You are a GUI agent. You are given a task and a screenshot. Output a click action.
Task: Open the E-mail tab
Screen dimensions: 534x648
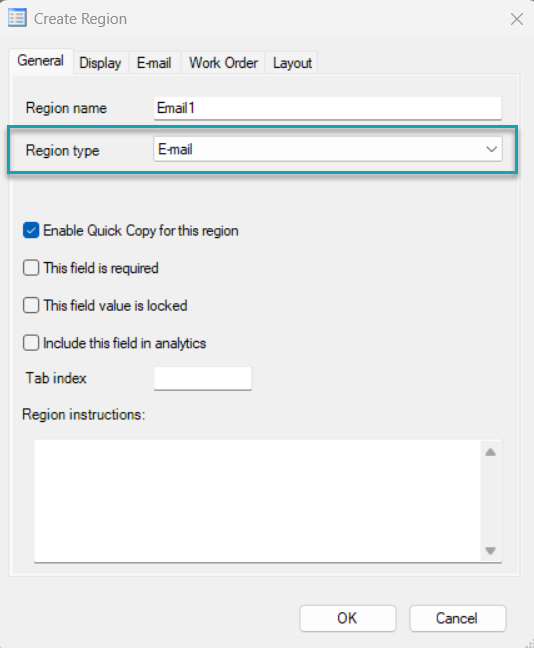point(154,63)
